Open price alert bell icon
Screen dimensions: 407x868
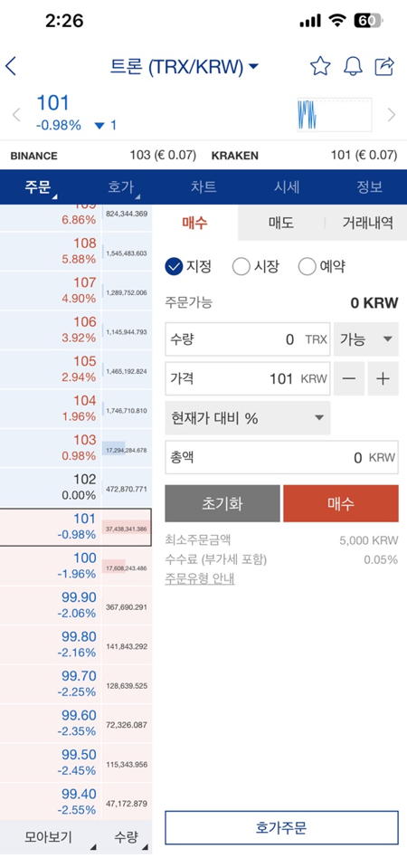353,66
